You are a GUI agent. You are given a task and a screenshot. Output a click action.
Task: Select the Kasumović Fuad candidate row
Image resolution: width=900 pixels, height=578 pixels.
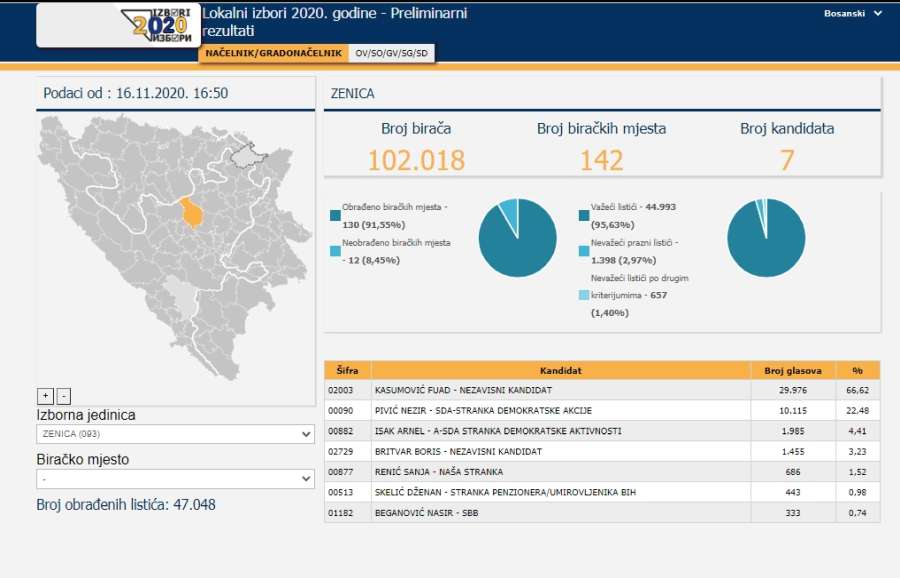click(560, 390)
